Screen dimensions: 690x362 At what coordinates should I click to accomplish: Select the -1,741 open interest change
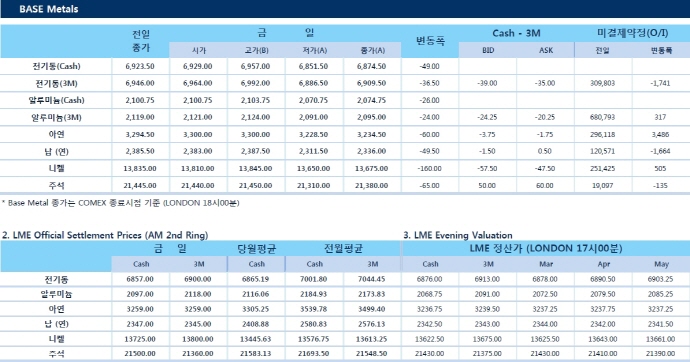tap(661, 83)
